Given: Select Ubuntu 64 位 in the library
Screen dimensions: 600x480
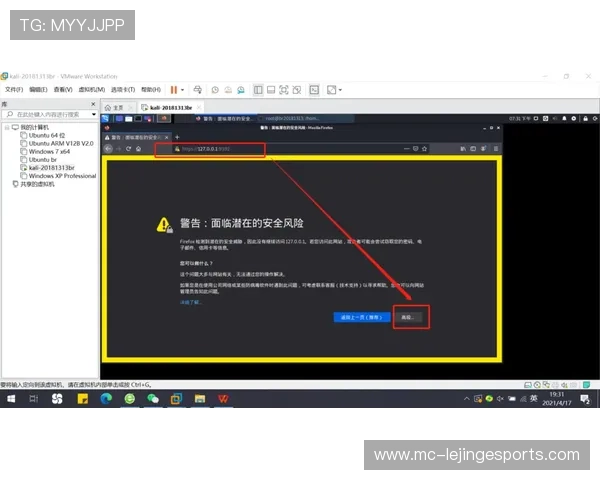Looking at the screenshot, I should tap(42, 136).
